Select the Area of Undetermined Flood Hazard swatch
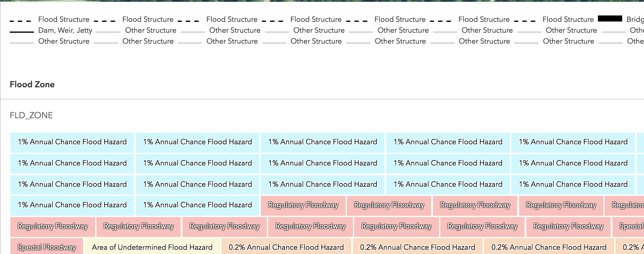Screen dimensions: 644x254 coord(152,247)
